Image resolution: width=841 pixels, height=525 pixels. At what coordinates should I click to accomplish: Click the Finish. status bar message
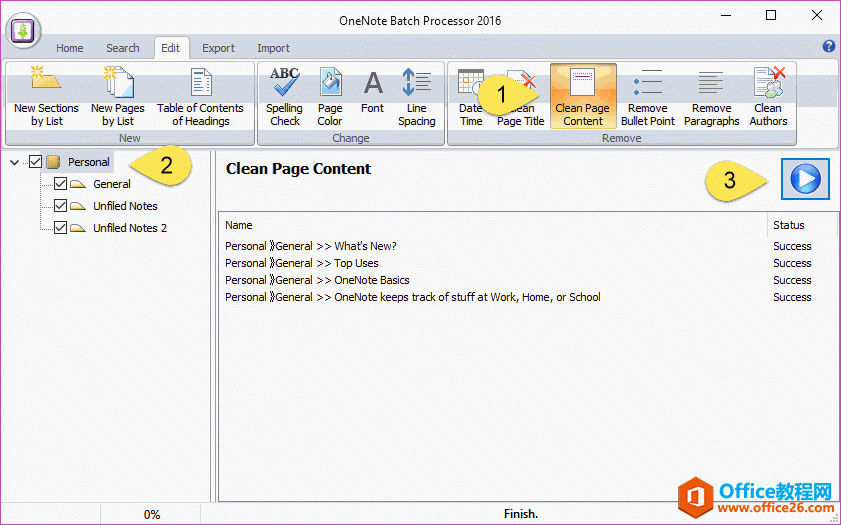(x=521, y=514)
